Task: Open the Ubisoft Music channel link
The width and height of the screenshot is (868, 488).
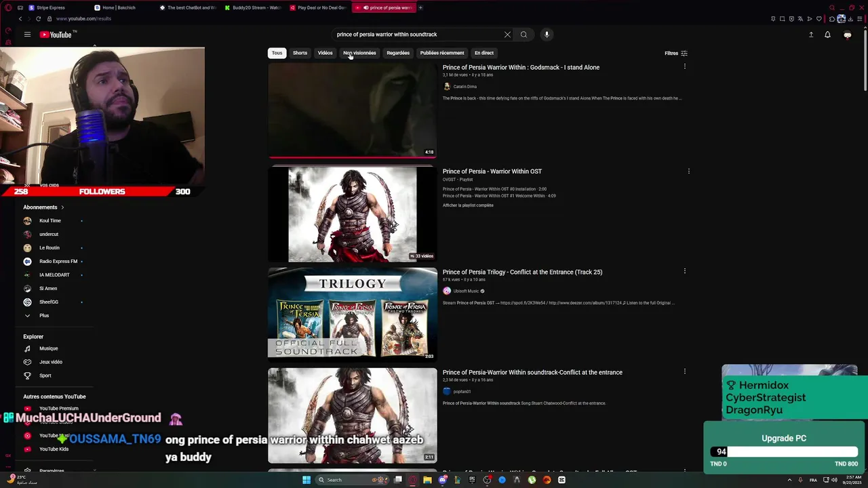Action: (x=466, y=291)
